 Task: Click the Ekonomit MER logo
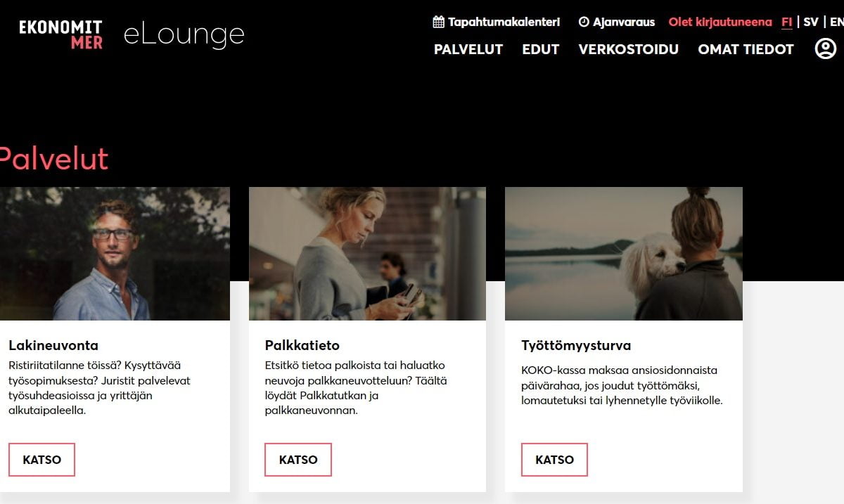[x=61, y=34]
